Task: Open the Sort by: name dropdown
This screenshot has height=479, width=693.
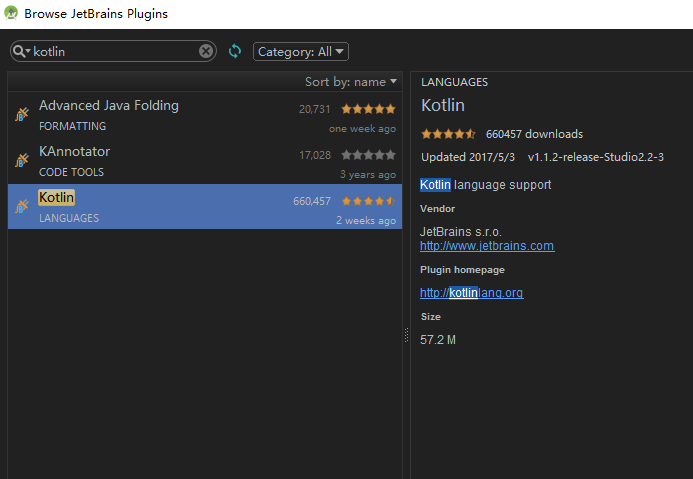Action: pyautogui.click(x=351, y=82)
